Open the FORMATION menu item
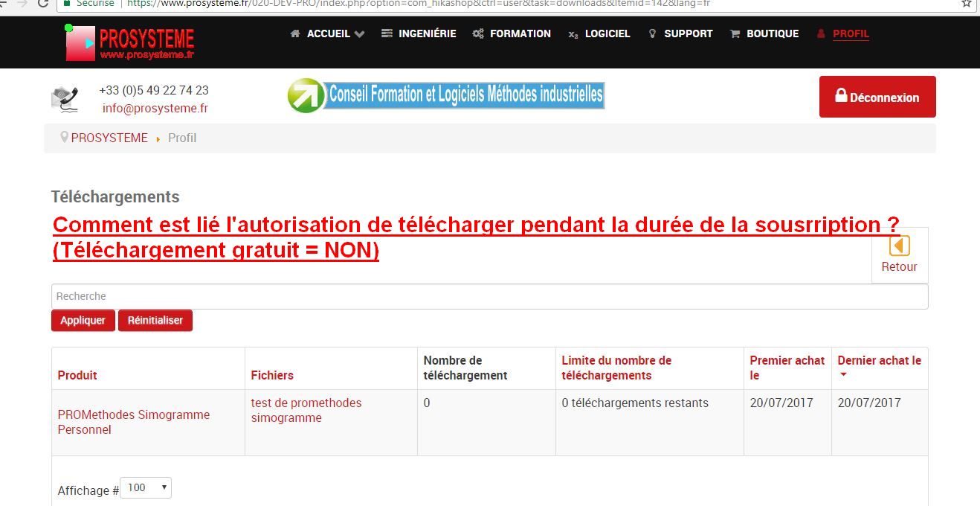980x506 pixels. 520,33
